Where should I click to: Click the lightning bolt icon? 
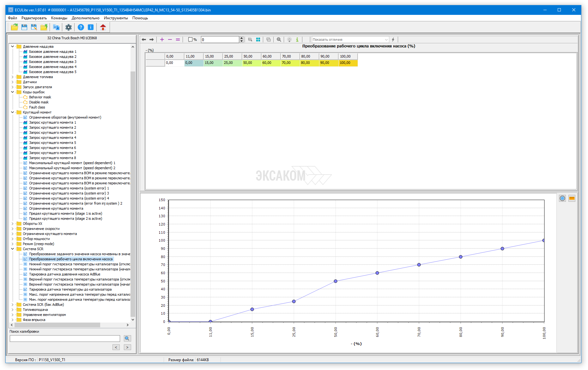393,40
